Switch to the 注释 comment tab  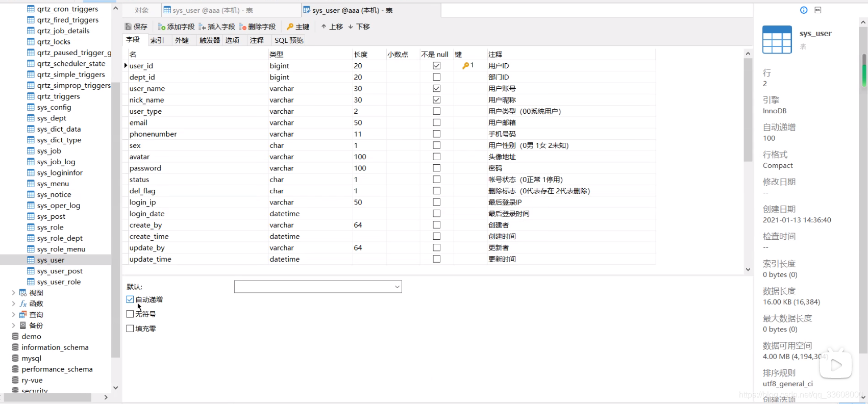pos(257,40)
